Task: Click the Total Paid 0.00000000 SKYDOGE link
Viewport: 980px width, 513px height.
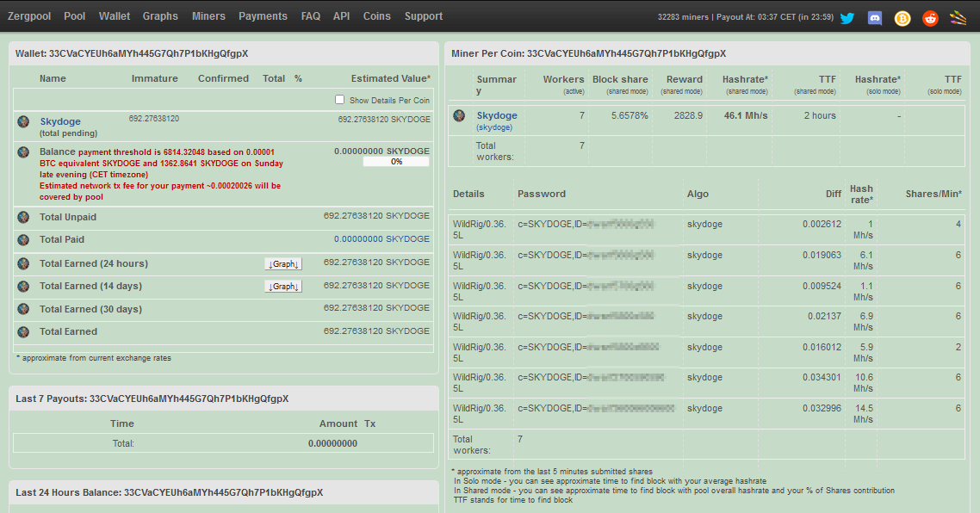Action: coord(381,238)
